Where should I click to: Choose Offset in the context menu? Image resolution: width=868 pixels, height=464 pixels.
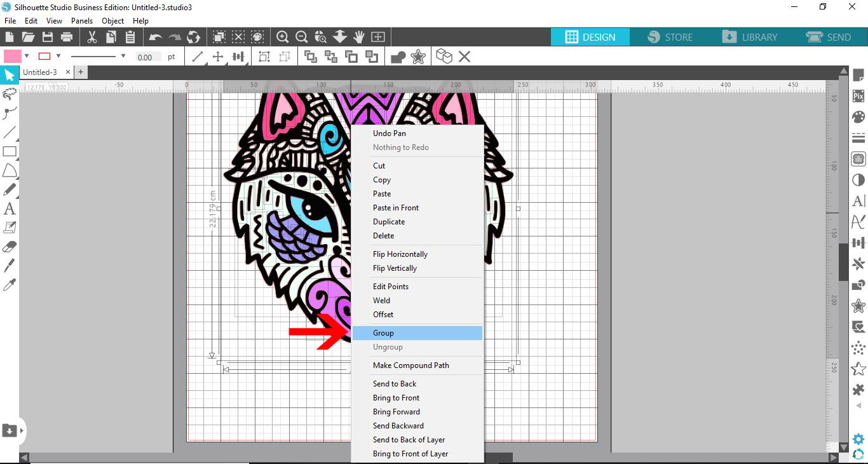[x=417, y=315]
